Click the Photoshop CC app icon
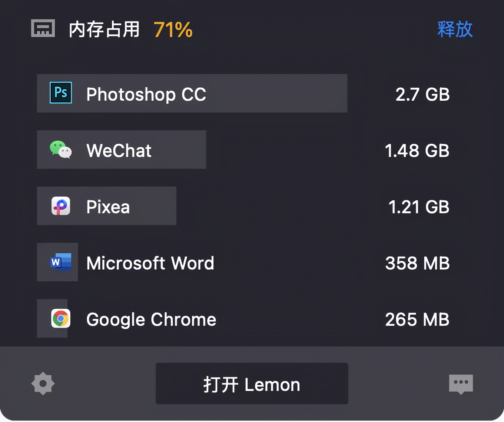Screen dimensions: 504x422 [x=60, y=93]
